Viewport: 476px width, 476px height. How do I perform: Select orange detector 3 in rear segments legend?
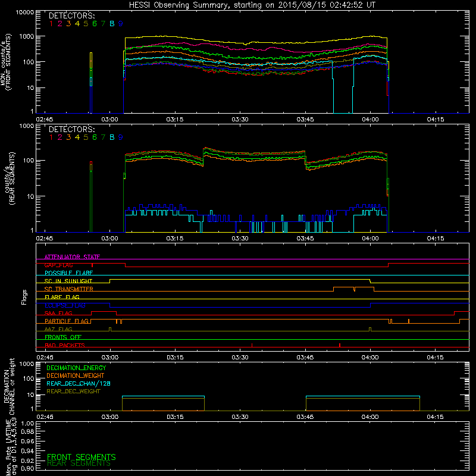(68, 137)
